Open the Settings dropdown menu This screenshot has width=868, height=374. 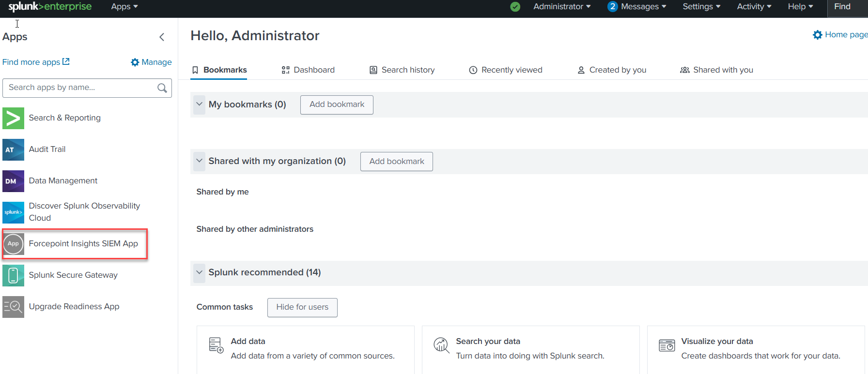[701, 7]
